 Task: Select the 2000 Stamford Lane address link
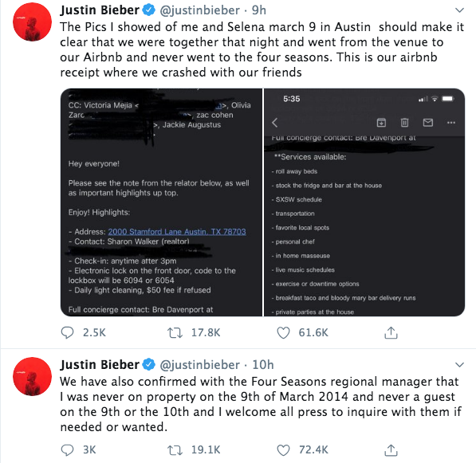[177, 232]
